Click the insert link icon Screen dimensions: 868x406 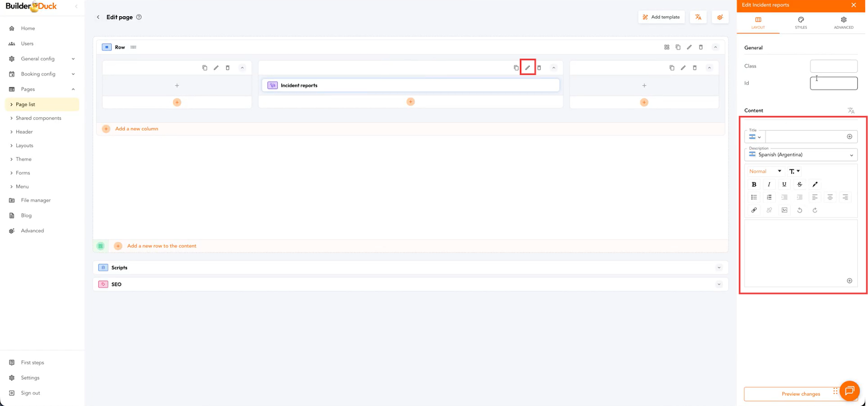pos(754,210)
